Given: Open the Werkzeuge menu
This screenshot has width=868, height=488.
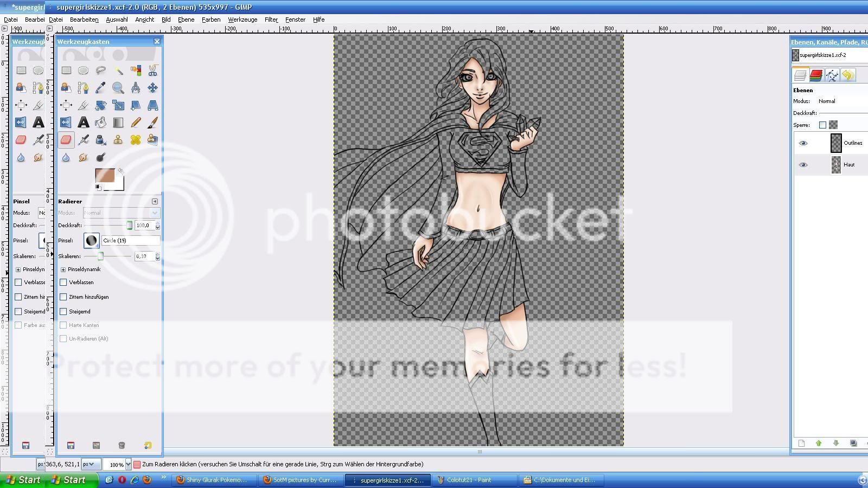Looking at the screenshot, I should [x=242, y=20].
